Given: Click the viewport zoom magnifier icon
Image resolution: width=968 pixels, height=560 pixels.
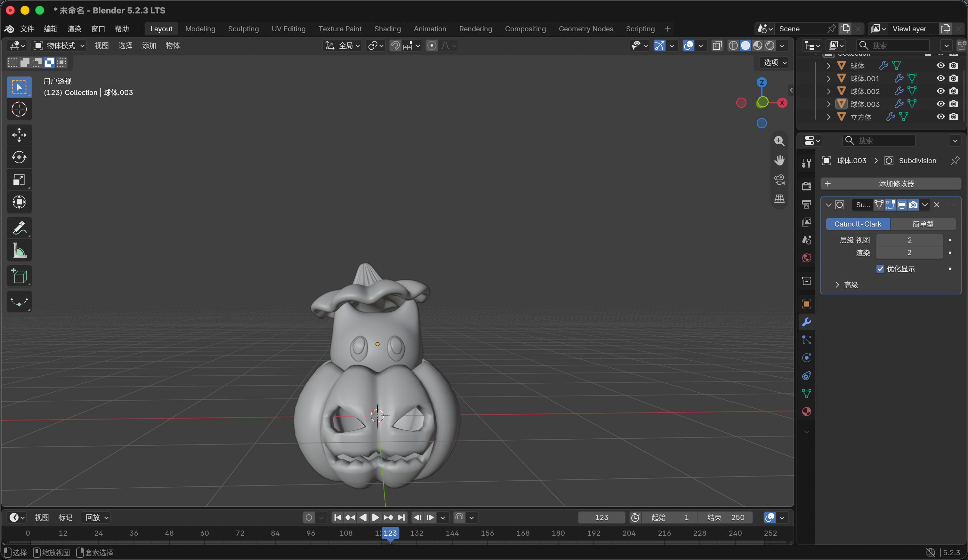Looking at the screenshot, I should coord(779,141).
